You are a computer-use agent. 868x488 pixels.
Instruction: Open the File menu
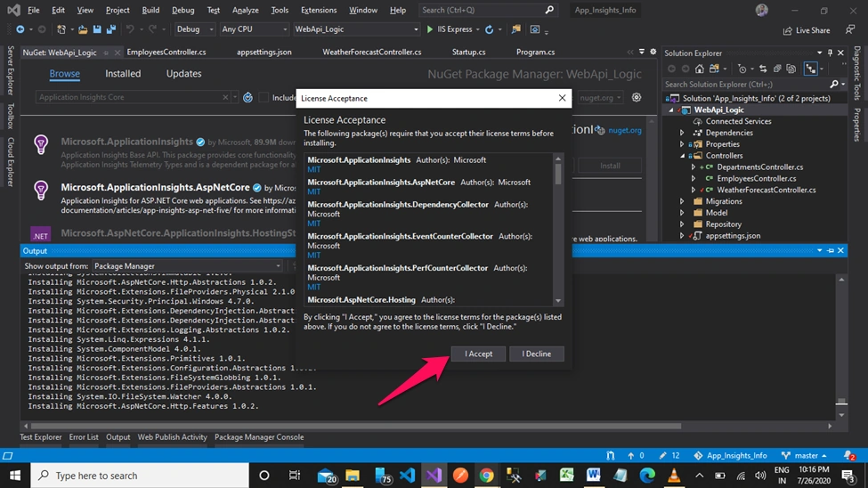(x=33, y=10)
